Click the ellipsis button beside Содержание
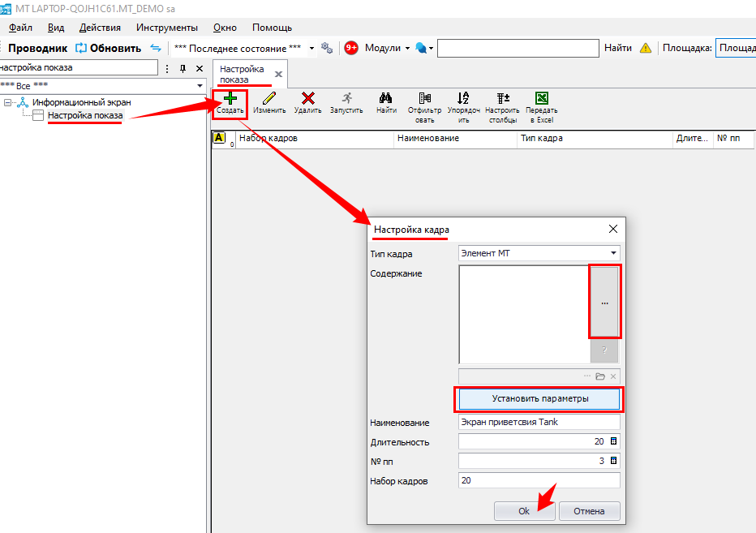This screenshot has height=533, width=756. pos(604,303)
